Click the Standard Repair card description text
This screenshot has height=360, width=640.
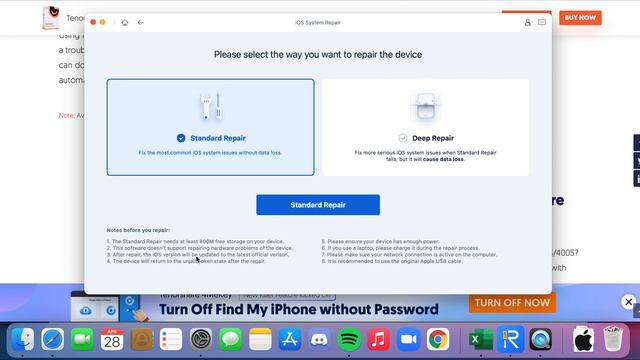tap(210, 153)
